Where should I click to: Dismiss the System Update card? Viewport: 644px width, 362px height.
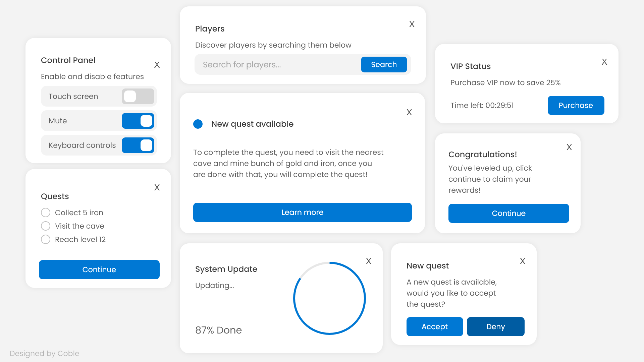click(368, 261)
